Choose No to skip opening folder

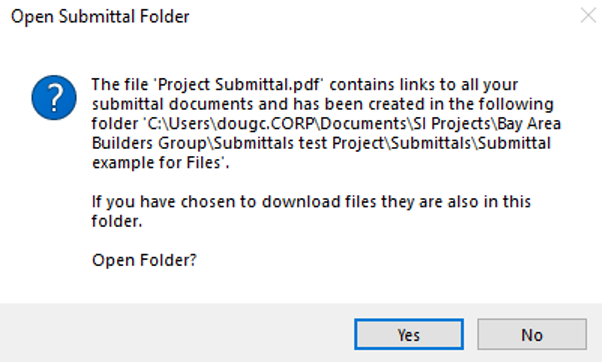[532, 334]
